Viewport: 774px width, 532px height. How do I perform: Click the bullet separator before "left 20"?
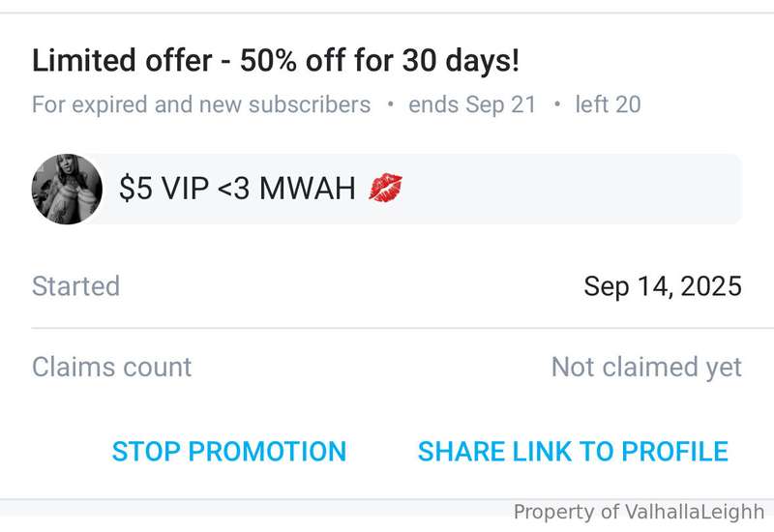(557, 104)
